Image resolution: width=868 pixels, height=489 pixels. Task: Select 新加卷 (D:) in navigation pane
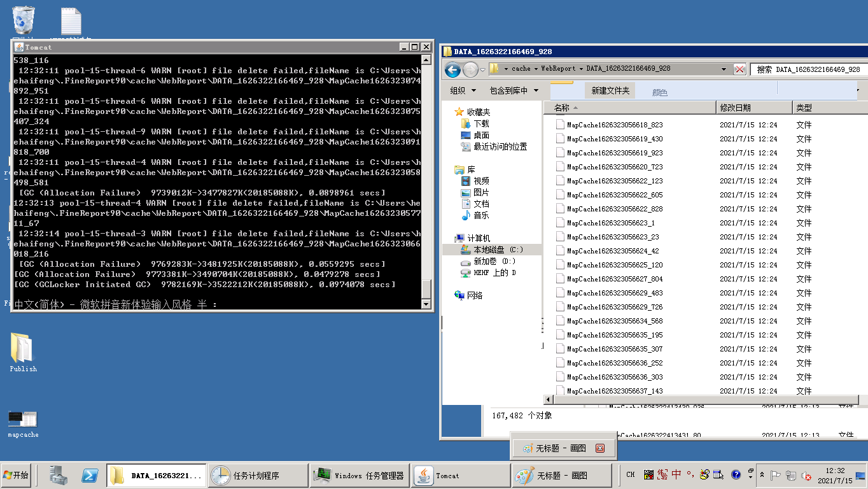point(488,261)
